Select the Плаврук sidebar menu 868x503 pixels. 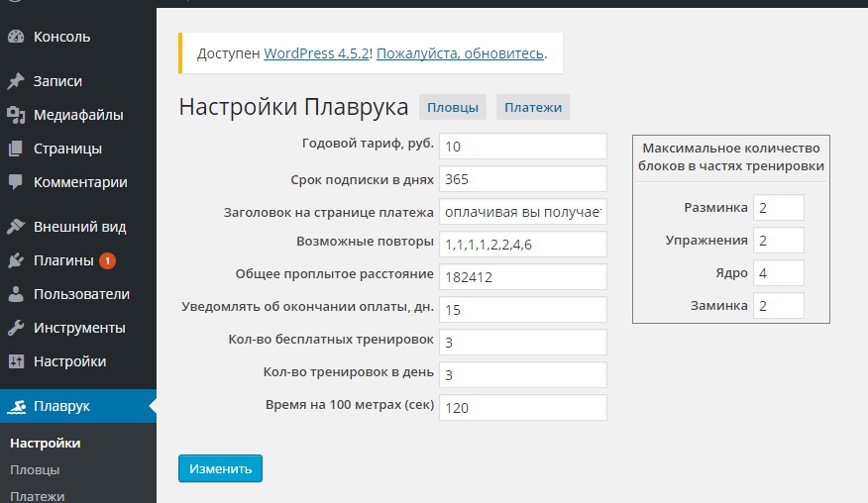pyautogui.click(x=78, y=406)
